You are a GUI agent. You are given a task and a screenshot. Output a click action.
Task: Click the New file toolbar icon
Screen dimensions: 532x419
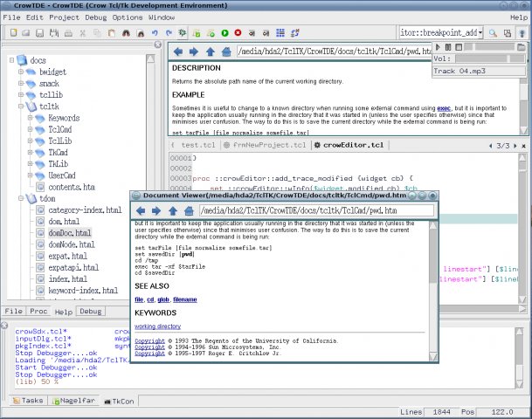[x=13, y=33]
